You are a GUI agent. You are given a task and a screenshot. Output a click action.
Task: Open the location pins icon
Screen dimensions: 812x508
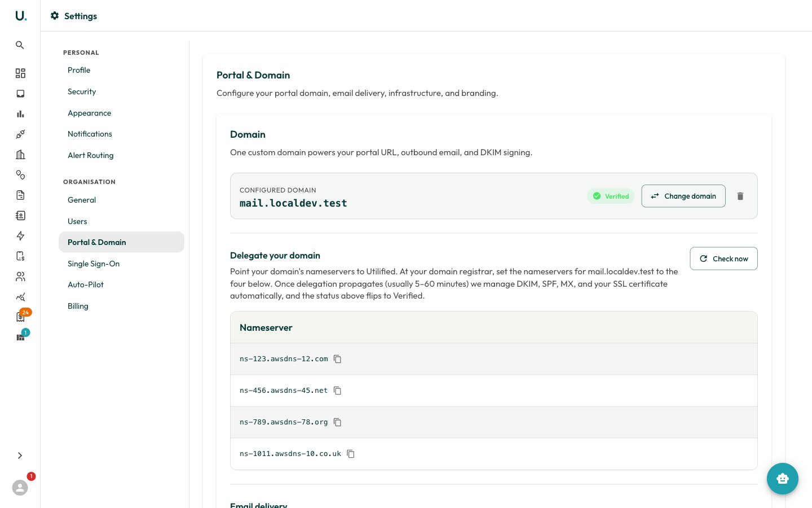tap(20, 175)
